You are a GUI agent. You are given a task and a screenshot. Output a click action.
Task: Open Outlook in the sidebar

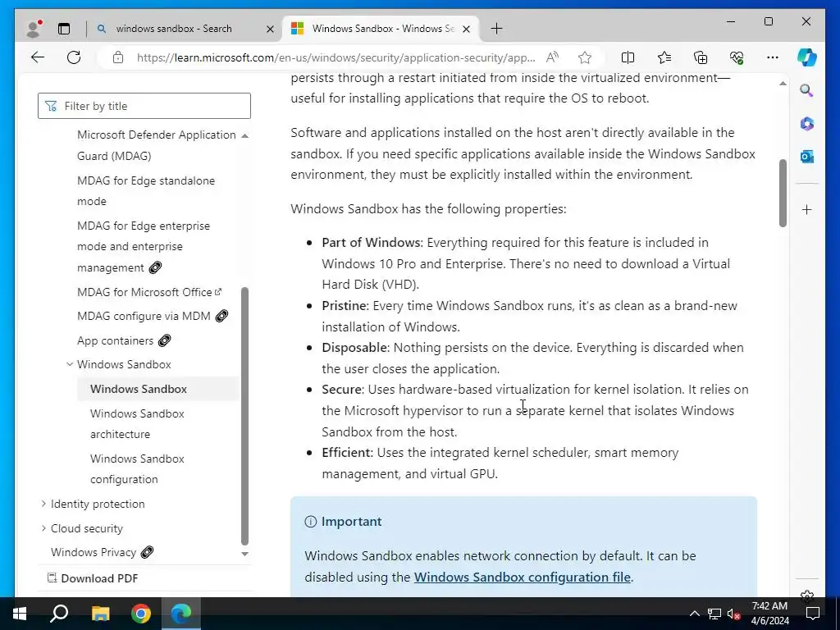(807, 157)
